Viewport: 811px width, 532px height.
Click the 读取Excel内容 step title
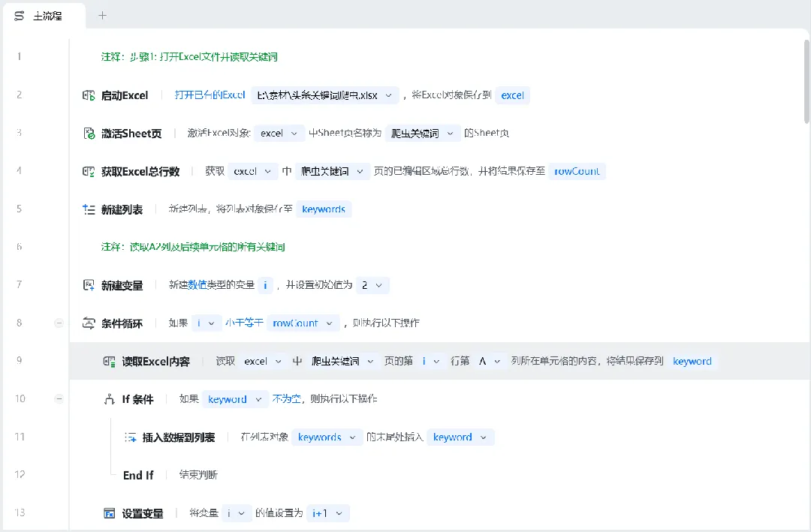pos(155,362)
